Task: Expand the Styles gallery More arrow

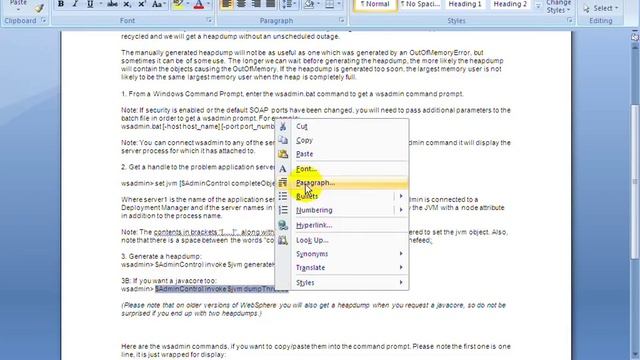Action: point(538,7)
